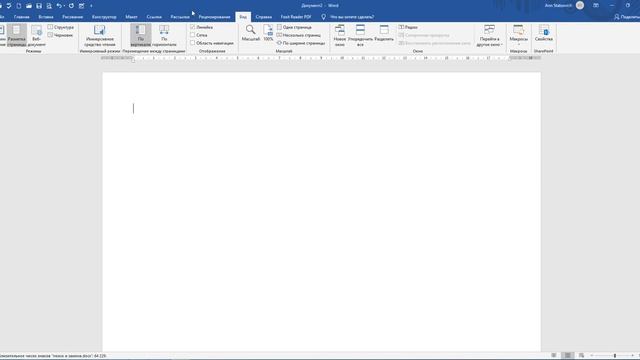Click View Side by Side (Рядом)
The height and width of the screenshot is (360, 640).
(x=408, y=27)
